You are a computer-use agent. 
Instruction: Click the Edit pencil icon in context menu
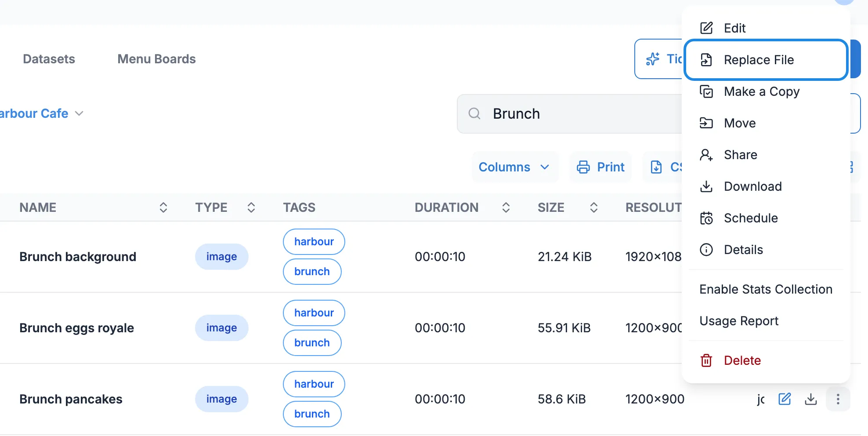(x=706, y=28)
